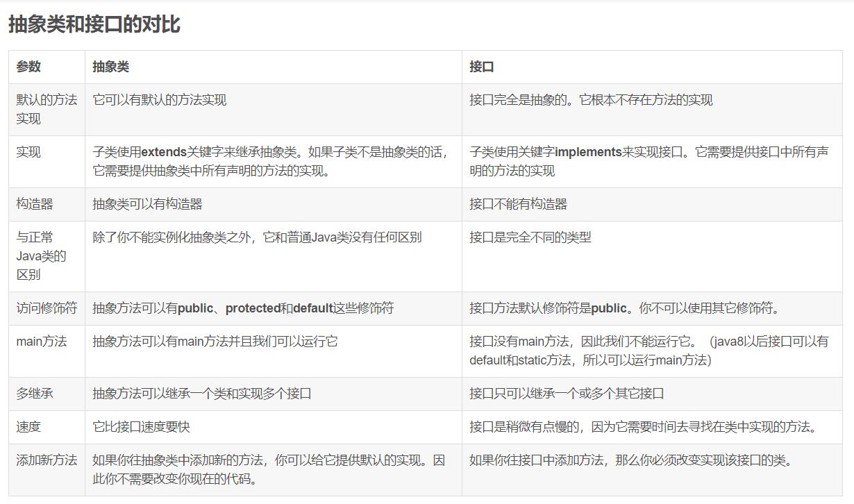Select the 接口 column header
The height and width of the screenshot is (504, 854).
(652, 67)
